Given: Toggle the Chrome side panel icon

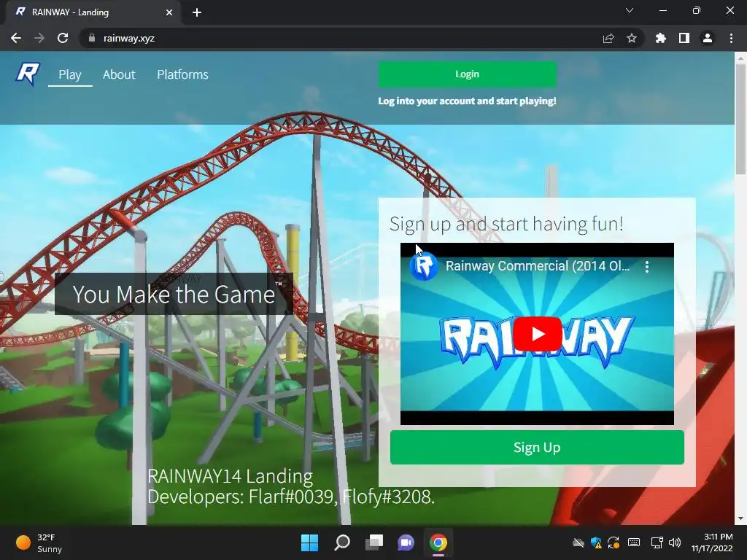Looking at the screenshot, I should (x=684, y=38).
